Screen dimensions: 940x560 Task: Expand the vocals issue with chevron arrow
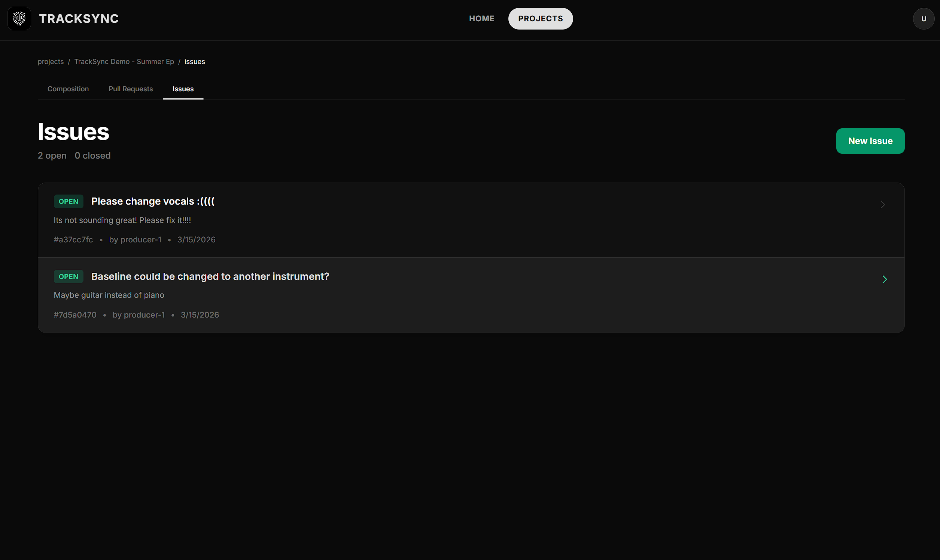pyautogui.click(x=882, y=205)
